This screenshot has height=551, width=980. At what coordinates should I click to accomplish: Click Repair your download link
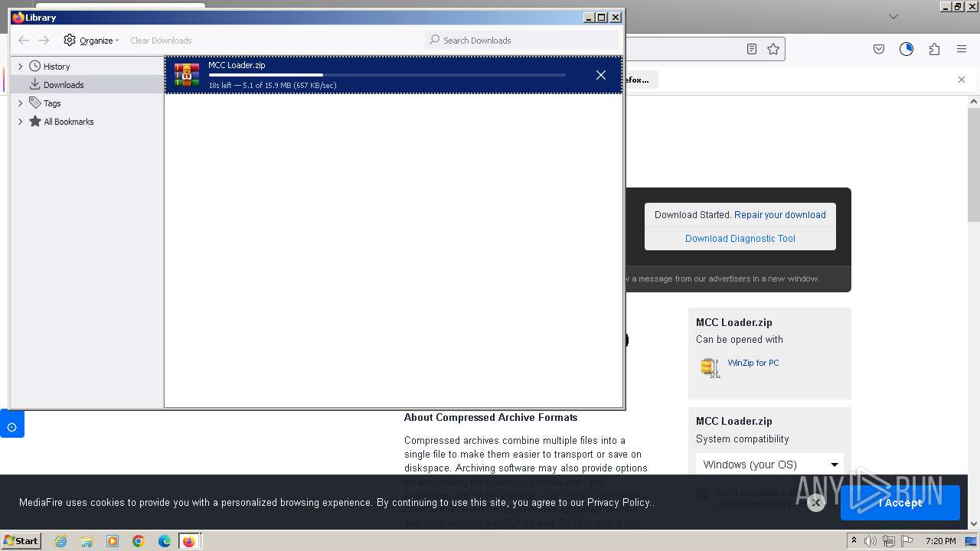(780, 215)
